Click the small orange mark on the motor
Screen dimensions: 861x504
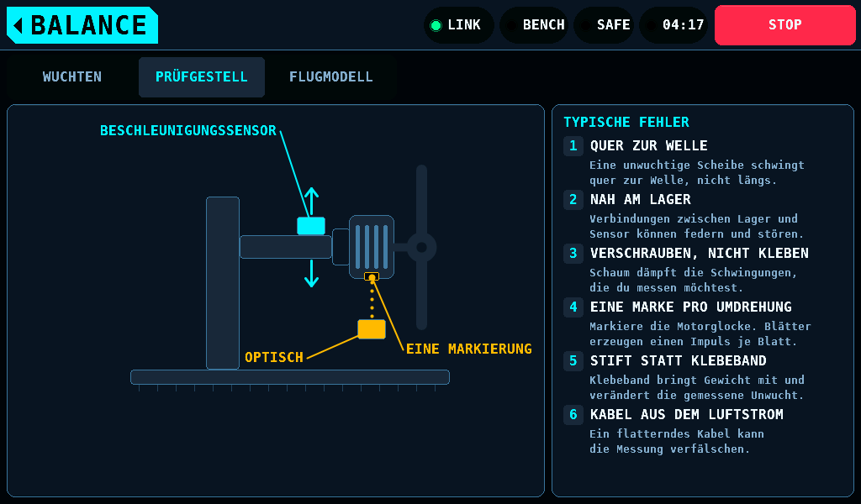pos(372,277)
